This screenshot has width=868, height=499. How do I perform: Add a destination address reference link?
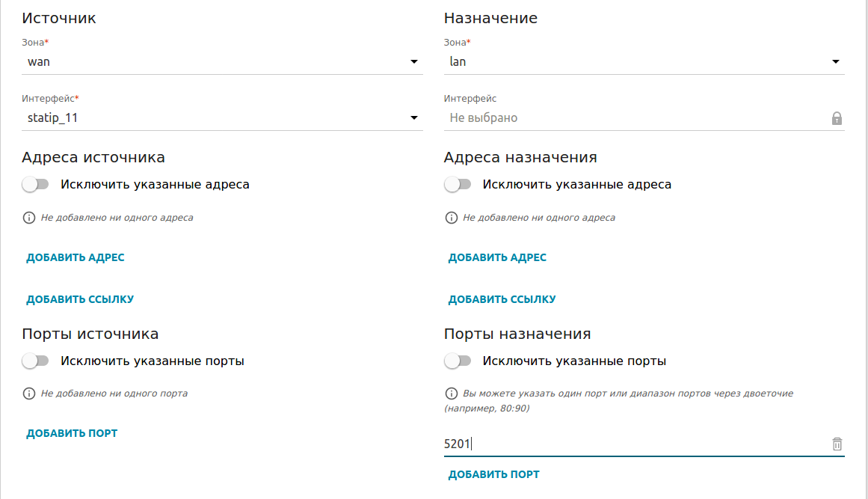pyautogui.click(x=502, y=300)
